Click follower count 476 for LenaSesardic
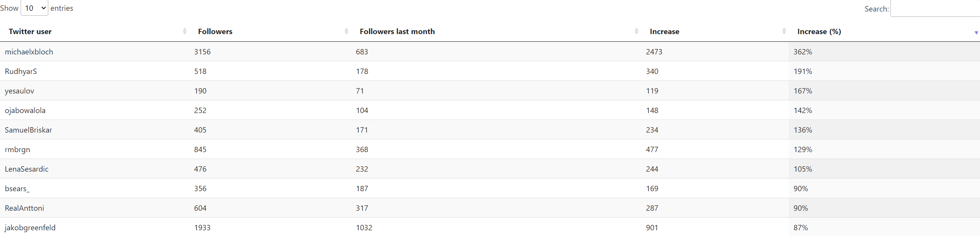The width and height of the screenshot is (980, 236). point(200,169)
